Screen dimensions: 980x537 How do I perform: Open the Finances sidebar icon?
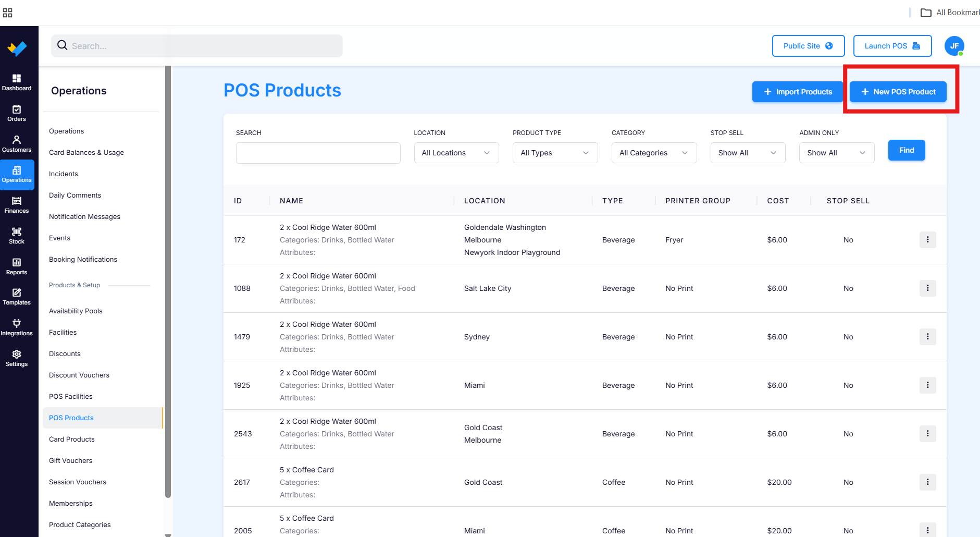(17, 205)
